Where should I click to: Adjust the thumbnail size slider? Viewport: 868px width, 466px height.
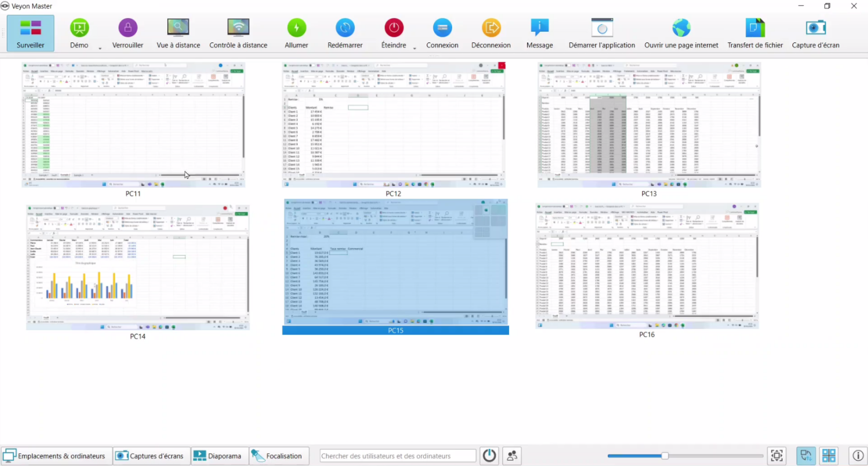coord(665,456)
